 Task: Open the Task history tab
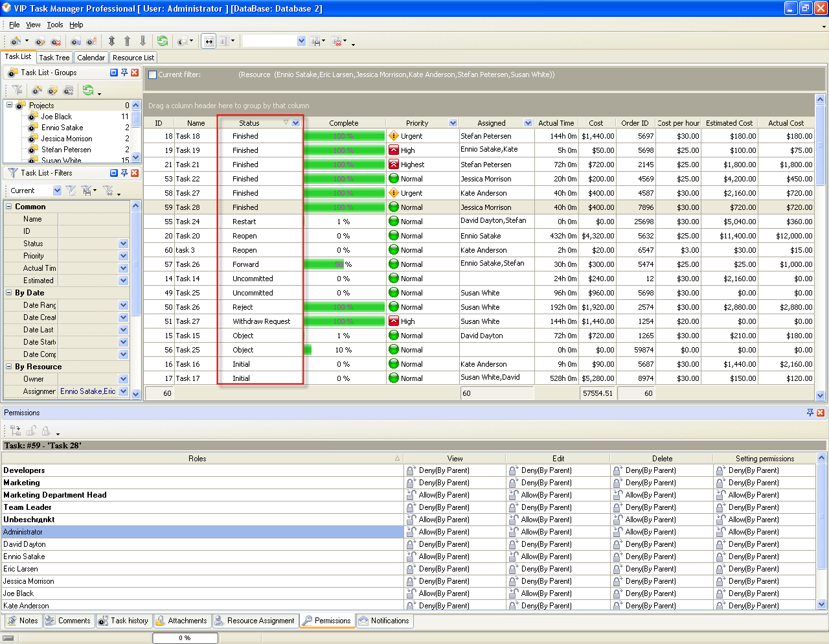pyautogui.click(x=123, y=621)
